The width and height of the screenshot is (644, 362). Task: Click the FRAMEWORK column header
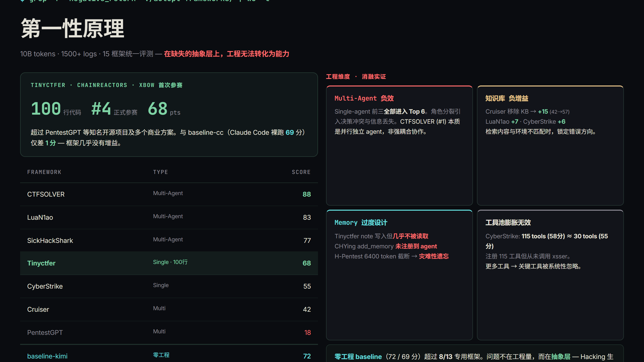pos(44,172)
